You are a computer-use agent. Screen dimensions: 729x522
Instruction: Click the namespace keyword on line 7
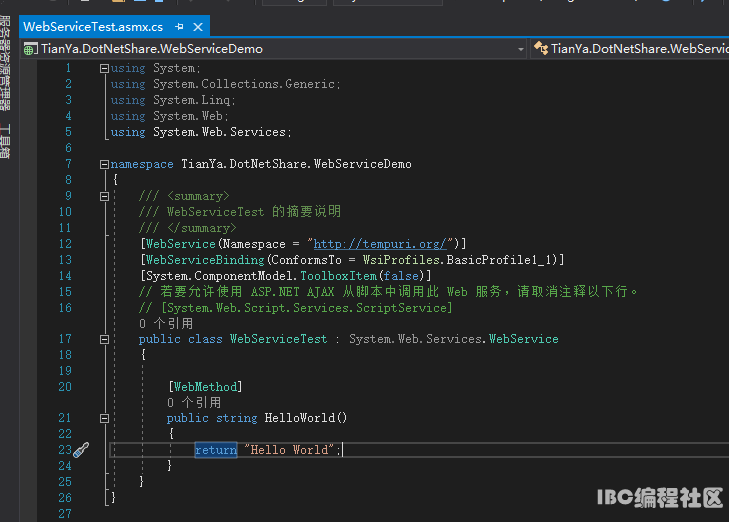(142, 165)
